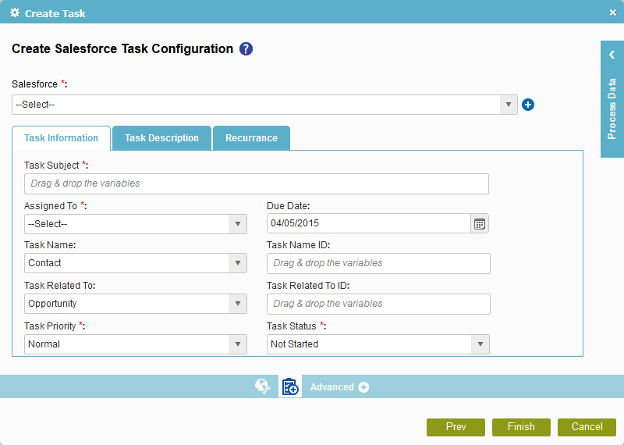
Task: Switch to the Task Information tab
Action: pyautogui.click(x=61, y=138)
